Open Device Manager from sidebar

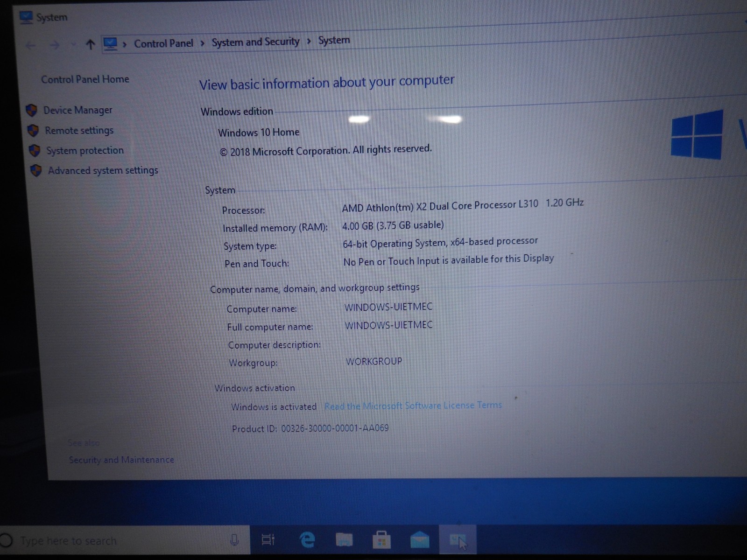click(78, 110)
